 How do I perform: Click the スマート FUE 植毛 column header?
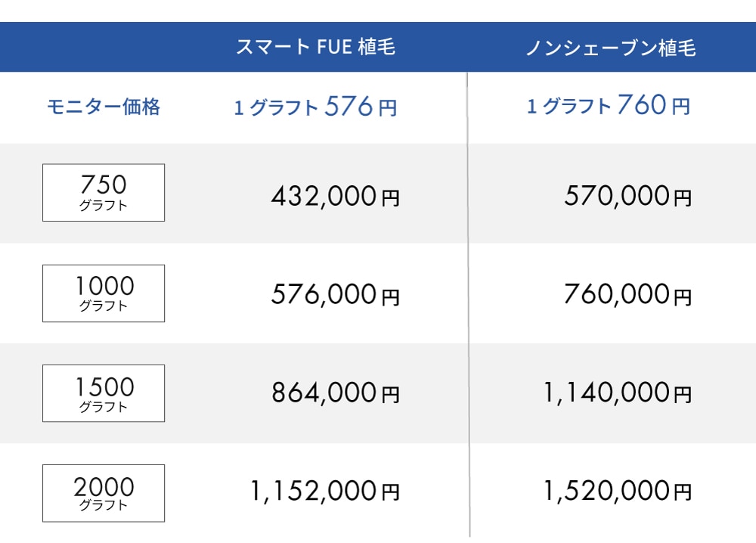[x=316, y=47]
